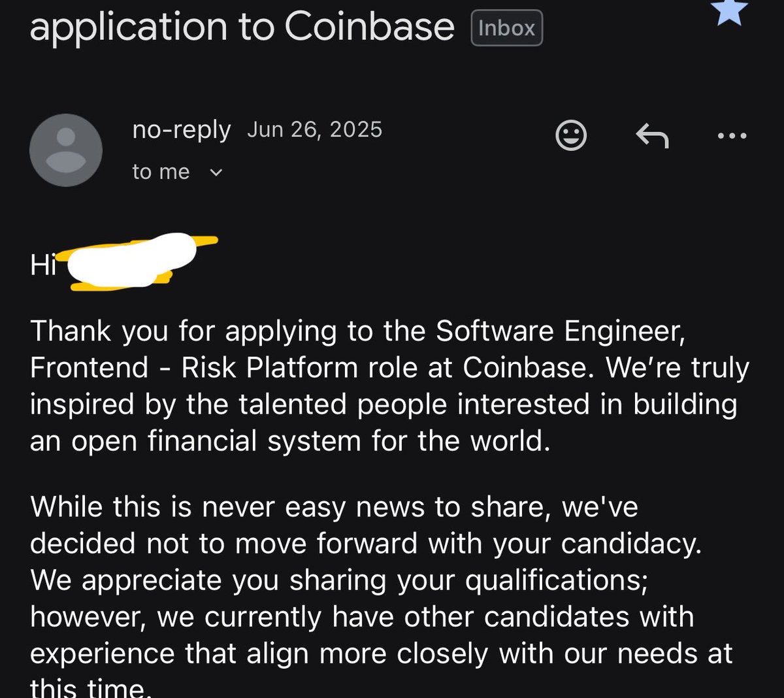This screenshot has width=784, height=698.
Task: Click the Jun 26, 2025 date
Action: [x=314, y=129]
